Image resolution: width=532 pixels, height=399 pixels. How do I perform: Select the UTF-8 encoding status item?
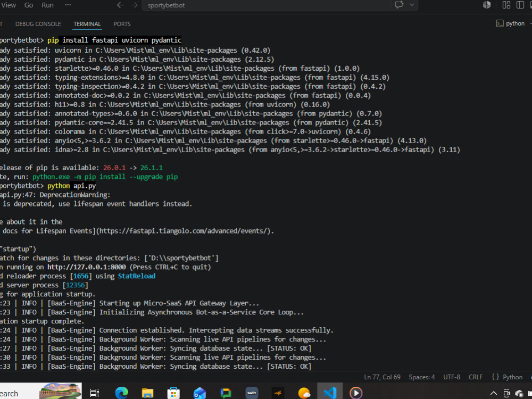point(452,377)
